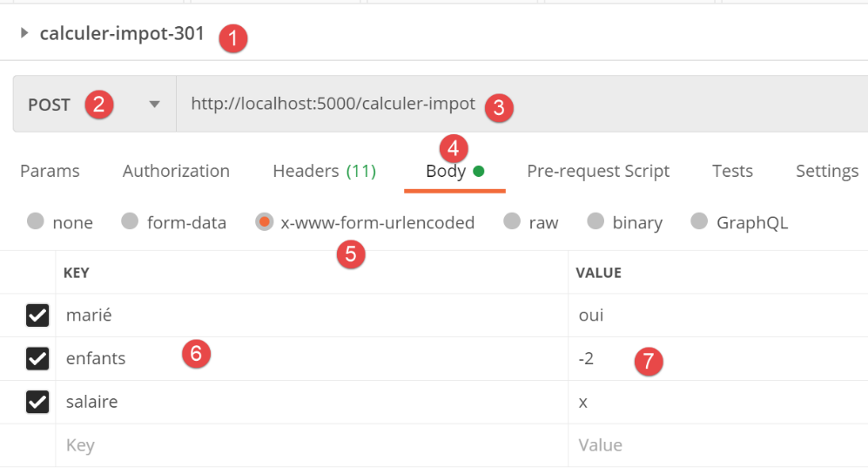
Task: Uncheck the marié parameter checkbox
Action: pos(37,315)
